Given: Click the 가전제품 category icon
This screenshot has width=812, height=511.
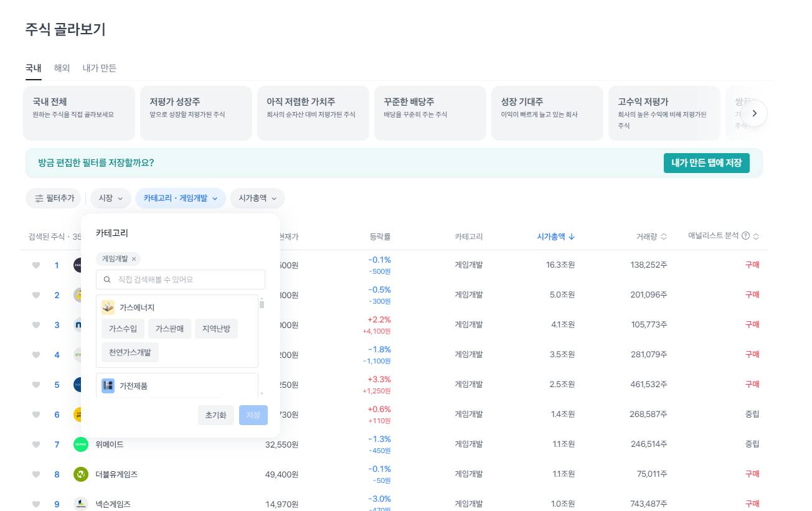Looking at the screenshot, I should pos(108,386).
